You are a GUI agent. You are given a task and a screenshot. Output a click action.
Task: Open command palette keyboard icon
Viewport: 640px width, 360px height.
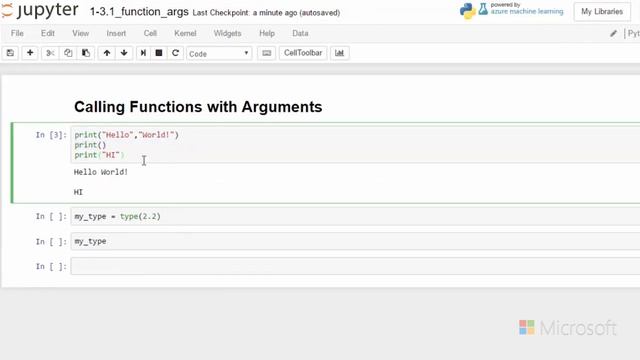point(267,53)
